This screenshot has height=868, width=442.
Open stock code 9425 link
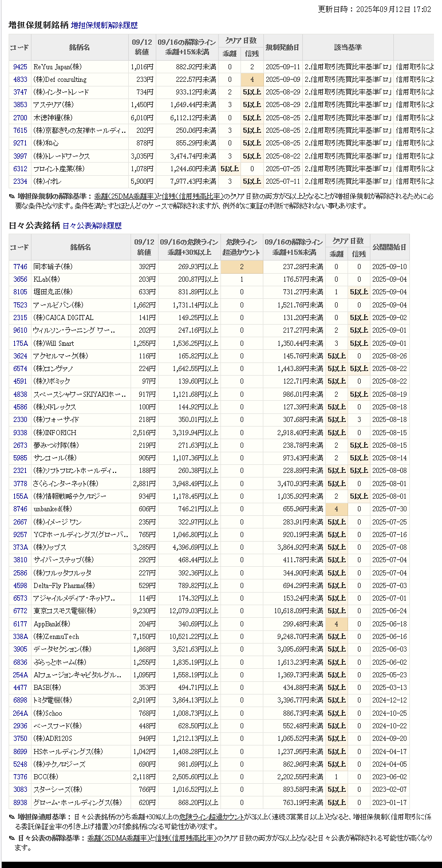click(x=20, y=67)
